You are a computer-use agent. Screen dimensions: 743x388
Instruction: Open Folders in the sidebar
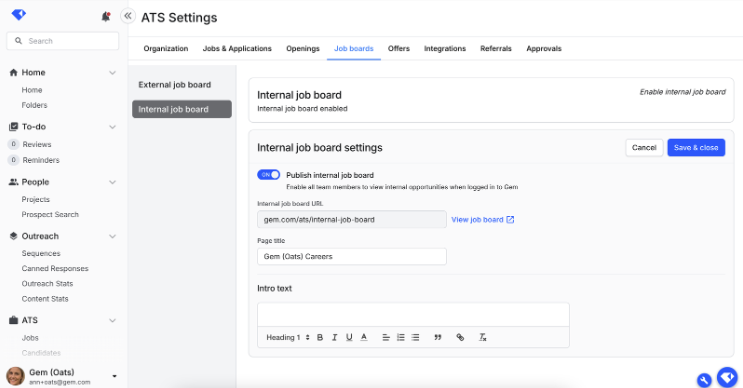tap(34, 105)
